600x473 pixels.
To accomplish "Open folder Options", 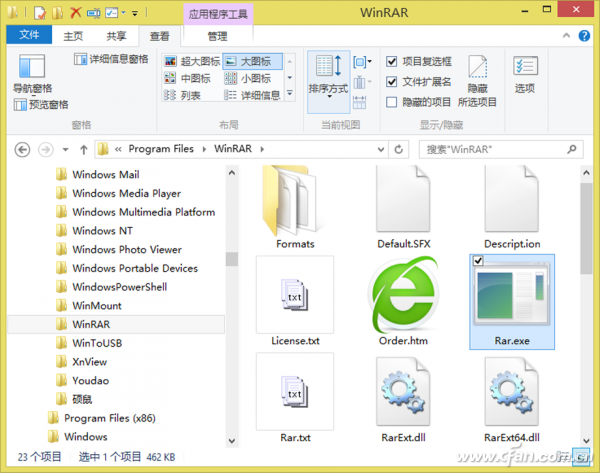I will pyautogui.click(x=525, y=75).
